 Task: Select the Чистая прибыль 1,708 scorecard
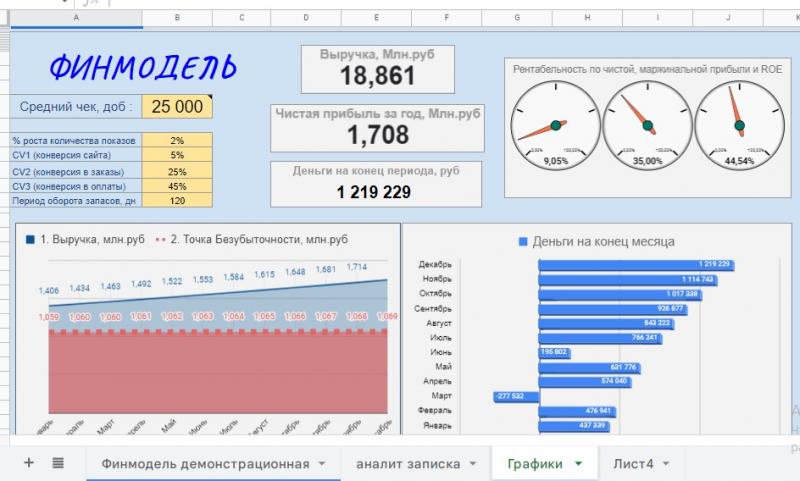click(x=377, y=128)
